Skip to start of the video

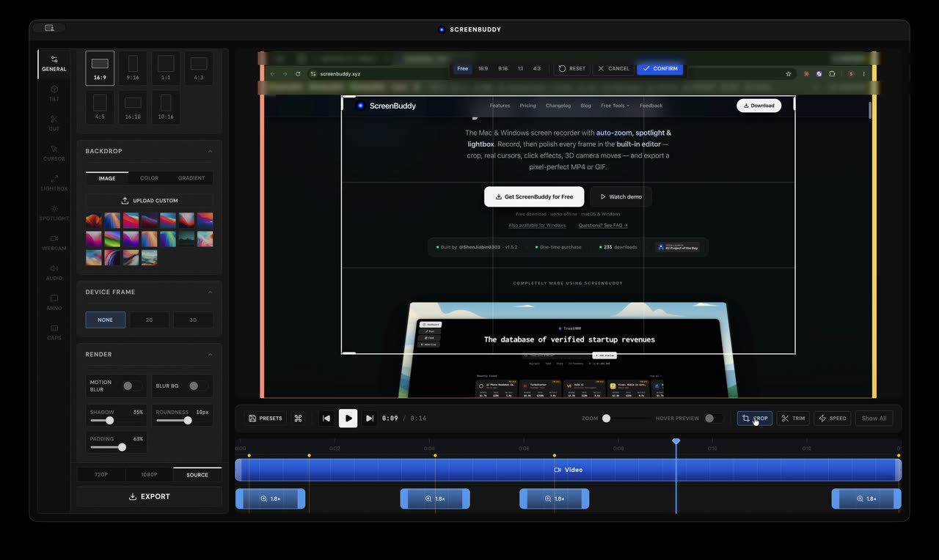tap(326, 419)
